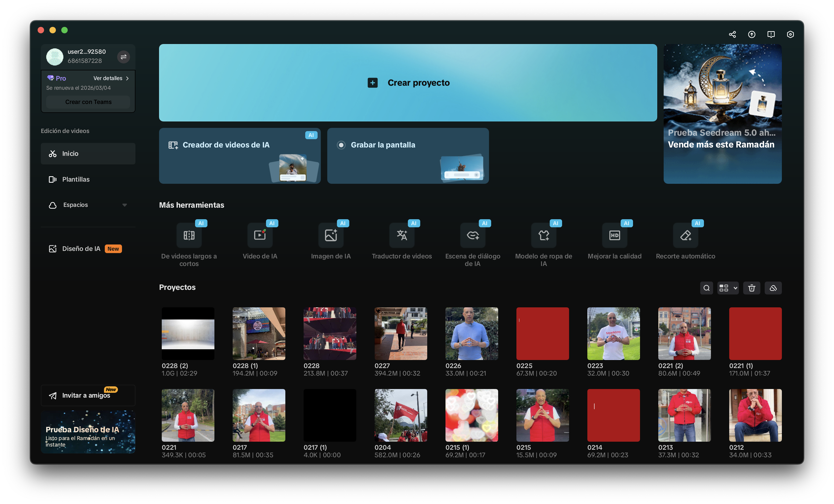The height and width of the screenshot is (504, 834).
Task: Open settings hexagon icon
Action: 790,35
